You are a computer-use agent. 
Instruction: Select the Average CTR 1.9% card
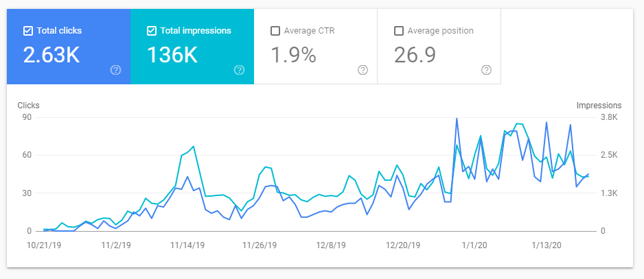pyautogui.click(x=315, y=47)
